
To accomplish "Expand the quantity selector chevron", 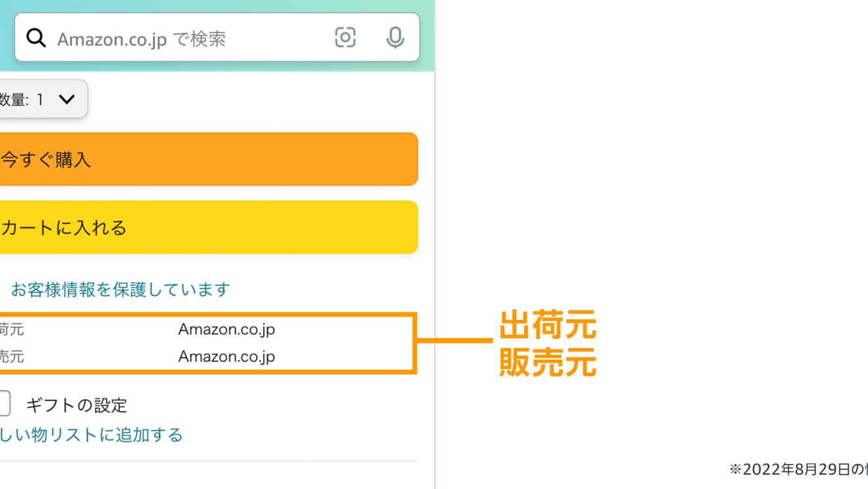I will pyautogui.click(x=68, y=99).
